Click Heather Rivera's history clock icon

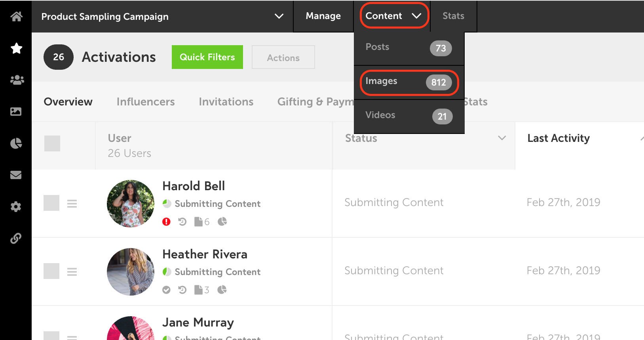point(182,290)
